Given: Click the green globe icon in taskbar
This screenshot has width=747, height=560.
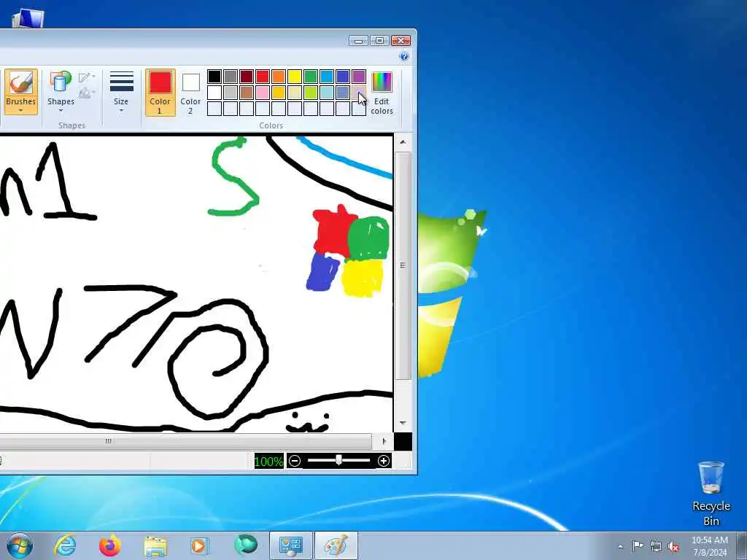Looking at the screenshot, I should pos(246,545).
